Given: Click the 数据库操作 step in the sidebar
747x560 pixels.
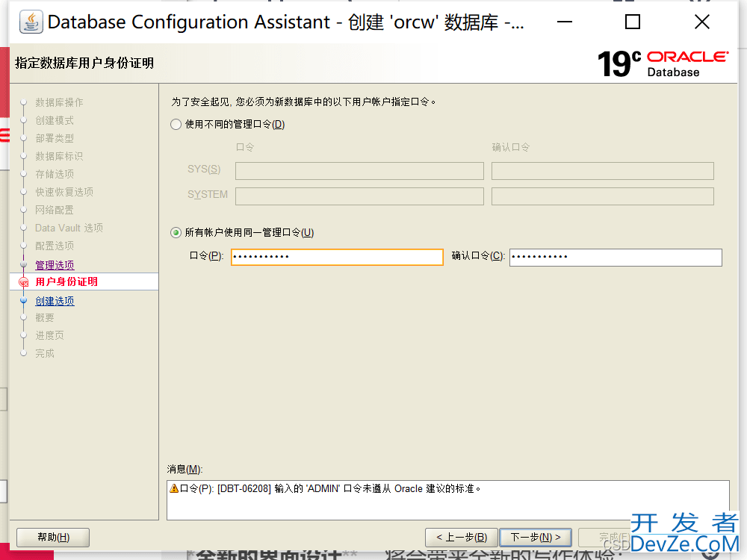Looking at the screenshot, I should click(59, 102).
